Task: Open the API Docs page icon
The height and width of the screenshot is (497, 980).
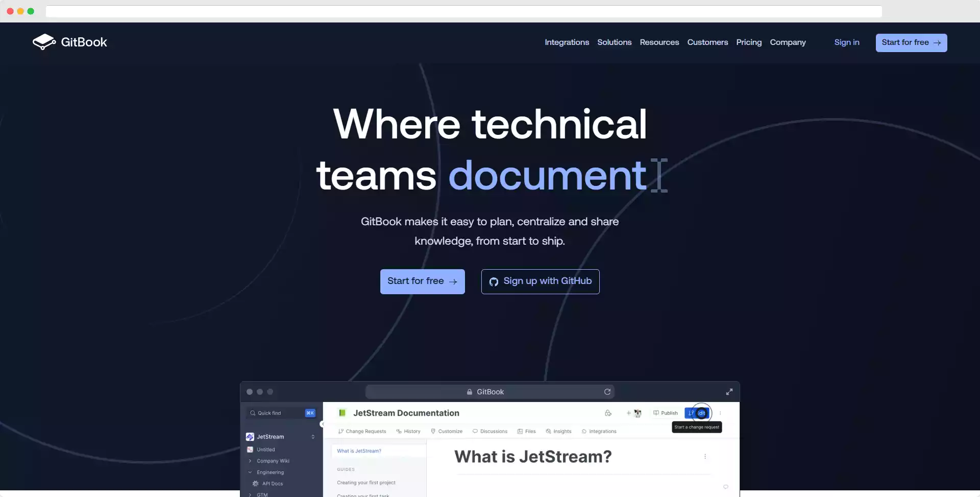Action: pyautogui.click(x=255, y=483)
